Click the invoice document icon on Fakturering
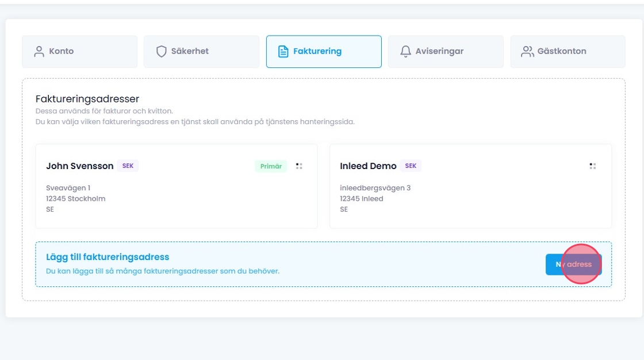644x360 pixels. (x=283, y=51)
